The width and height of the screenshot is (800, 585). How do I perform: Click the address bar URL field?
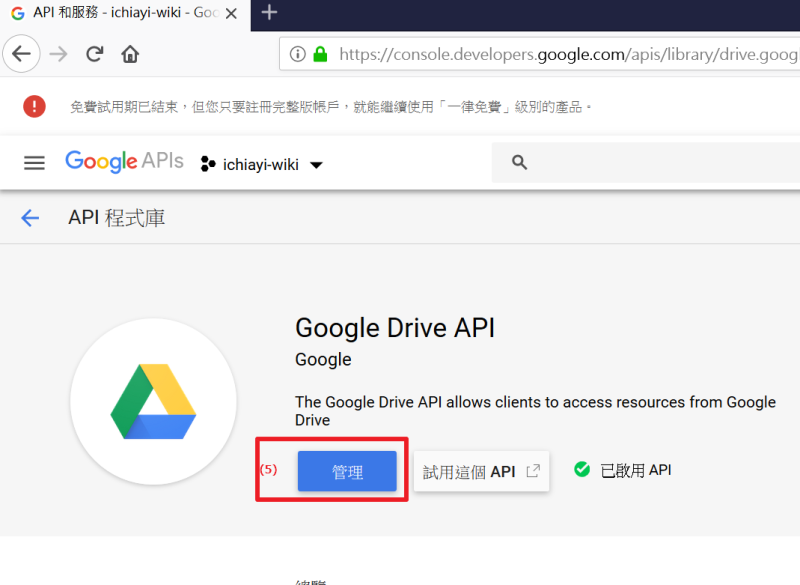point(540,54)
